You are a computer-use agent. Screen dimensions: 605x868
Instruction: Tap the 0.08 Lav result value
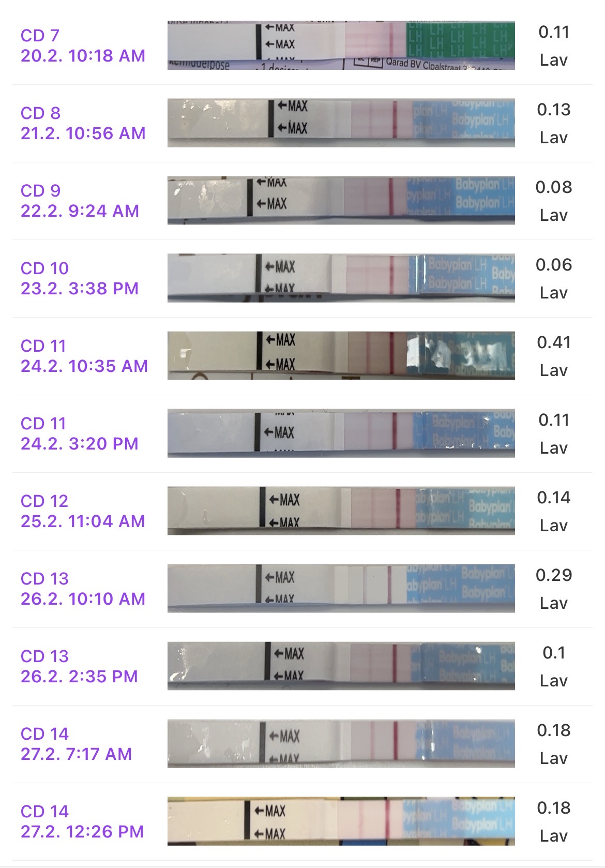point(554,201)
